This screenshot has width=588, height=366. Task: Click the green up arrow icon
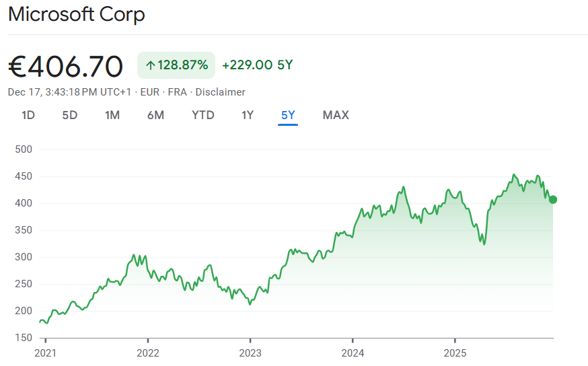point(151,65)
